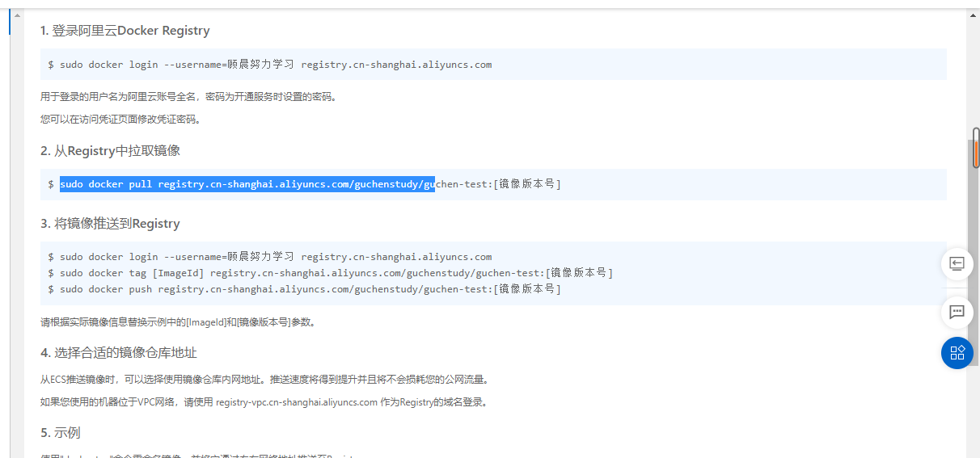Image resolution: width=980 pixels, height=458 pixels.
Task: Open the blue apps grid floating button
Action: point(957,353)
